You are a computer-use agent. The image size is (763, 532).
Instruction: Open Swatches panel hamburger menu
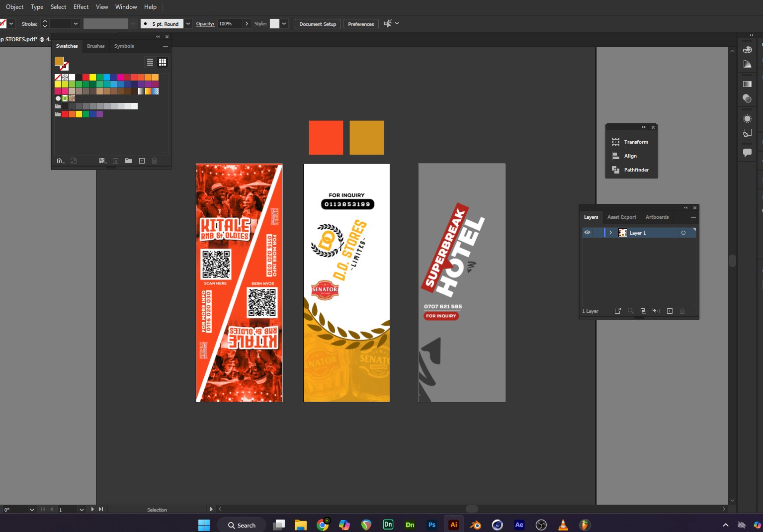[166, 46]
